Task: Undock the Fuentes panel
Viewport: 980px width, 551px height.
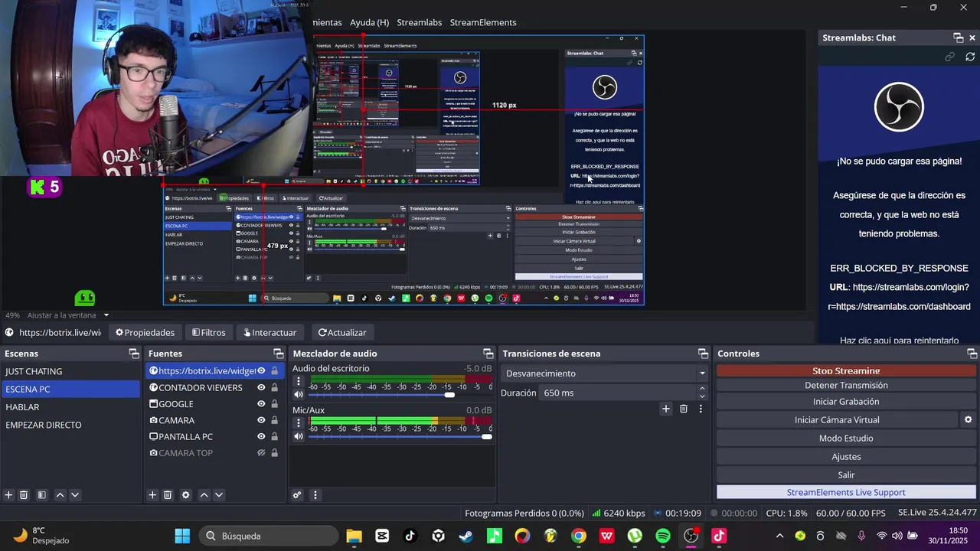Action: [x=279, y=354]
